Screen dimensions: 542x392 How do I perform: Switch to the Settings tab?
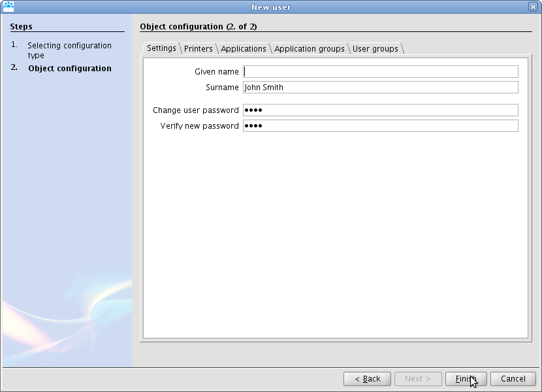click(x=161, y=48)
